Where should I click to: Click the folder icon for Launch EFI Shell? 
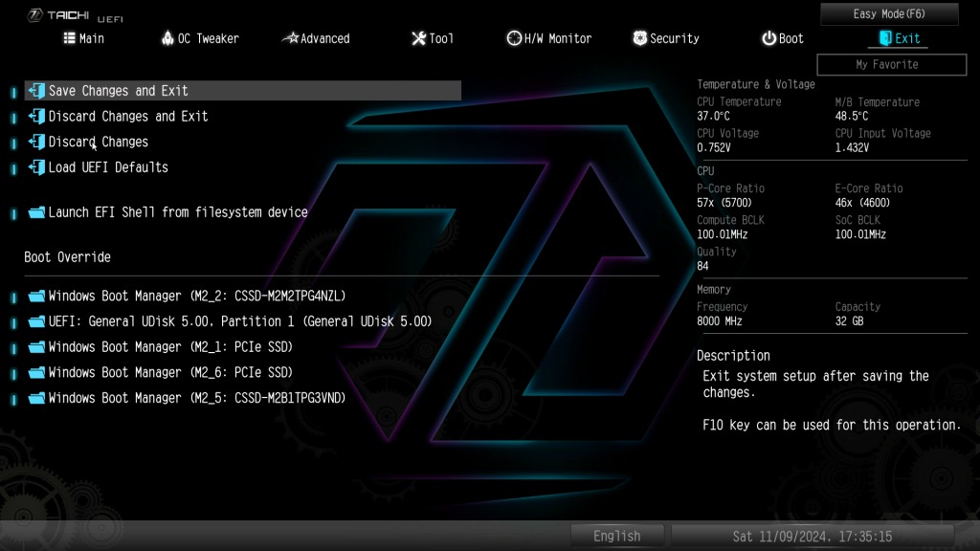(36, 212)
